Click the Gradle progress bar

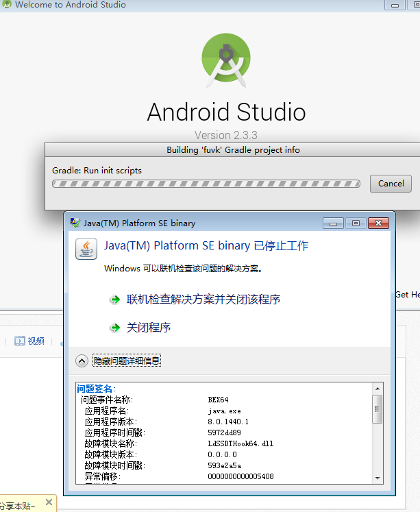pyautogui.click(x=206, y=184)
